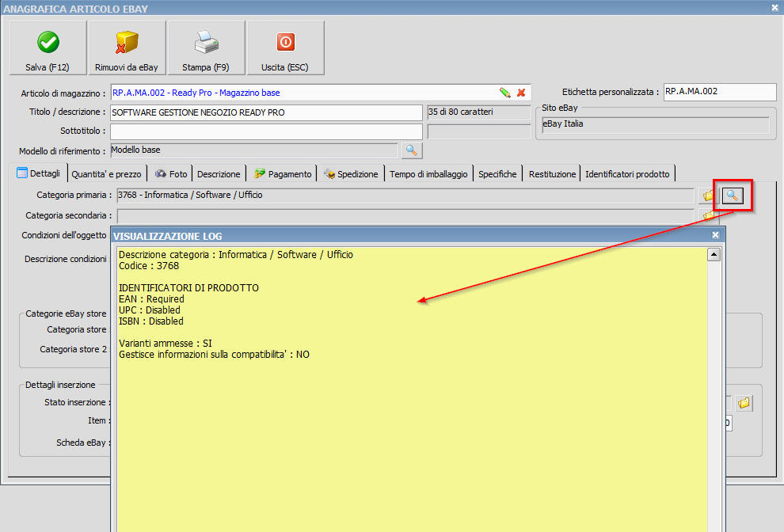Open Quantita' e prezzo tab

106,174
